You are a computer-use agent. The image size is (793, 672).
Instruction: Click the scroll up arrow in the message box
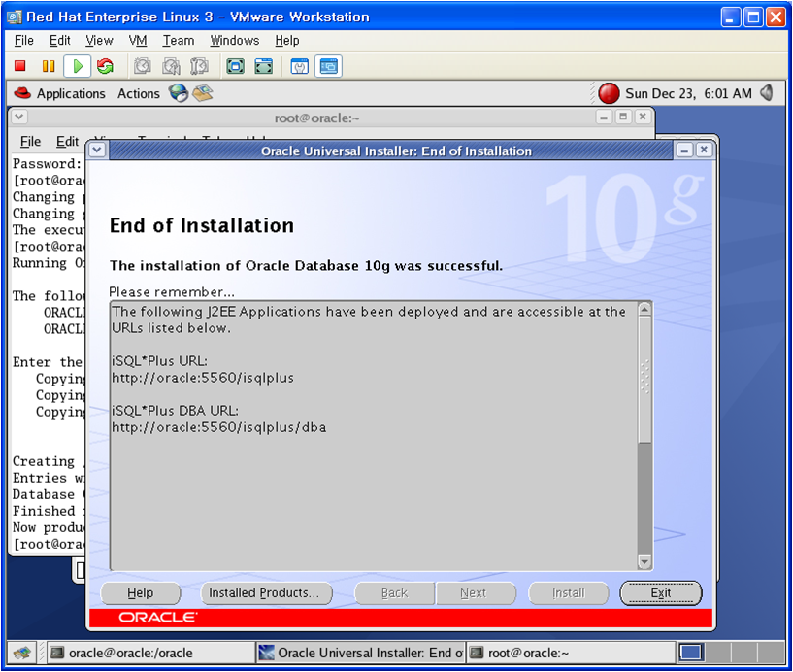(x=644, y=310)
